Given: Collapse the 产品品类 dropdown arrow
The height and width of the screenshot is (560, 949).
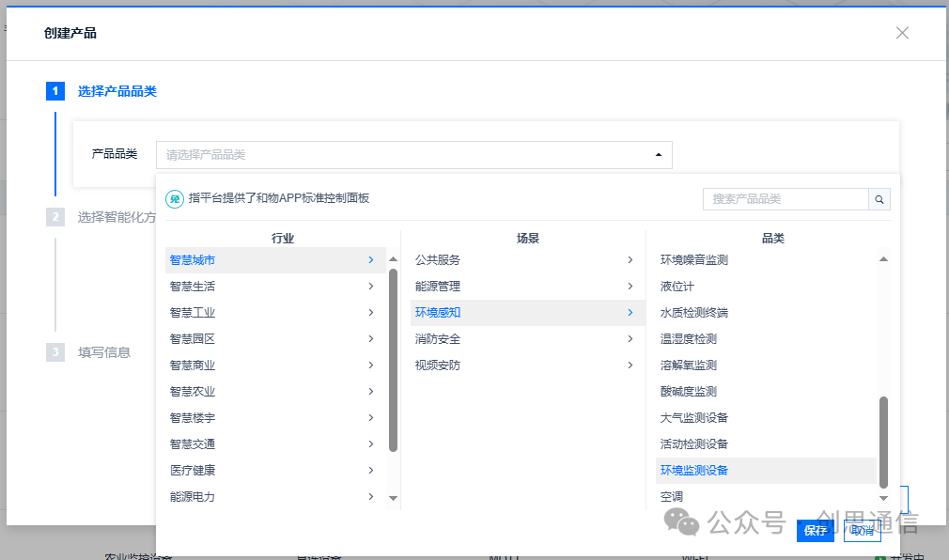Looking at the screenshot, I should point(659,155).
